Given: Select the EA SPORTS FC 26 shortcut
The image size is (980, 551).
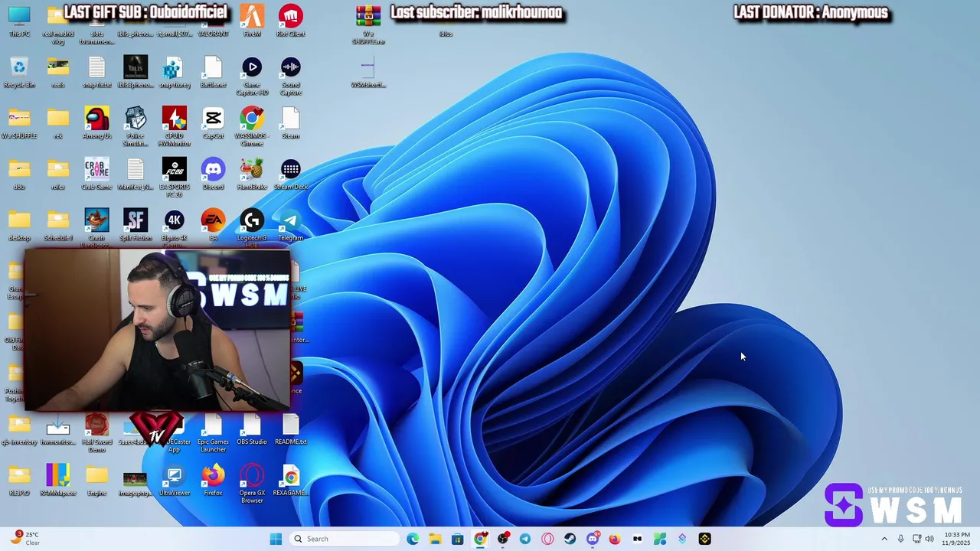Looking at the screenshot, I should (x=174, y=178).
